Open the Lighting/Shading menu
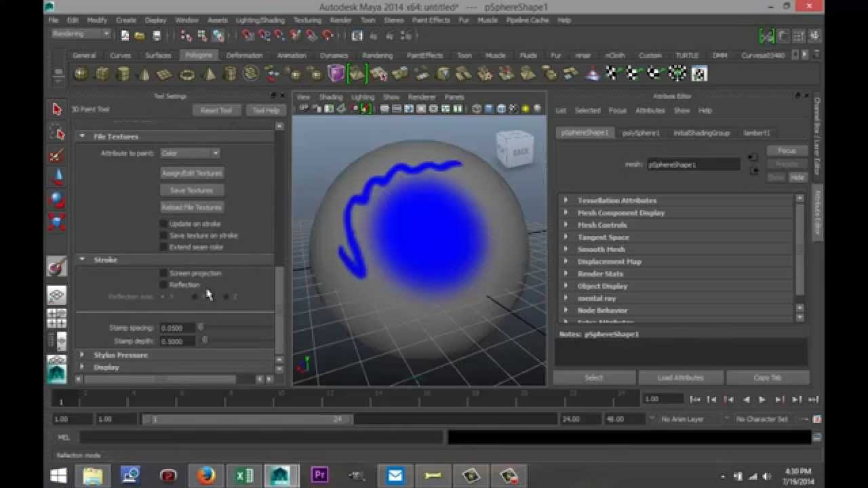Viewport: 868px width, 488px height. [260, 20]
